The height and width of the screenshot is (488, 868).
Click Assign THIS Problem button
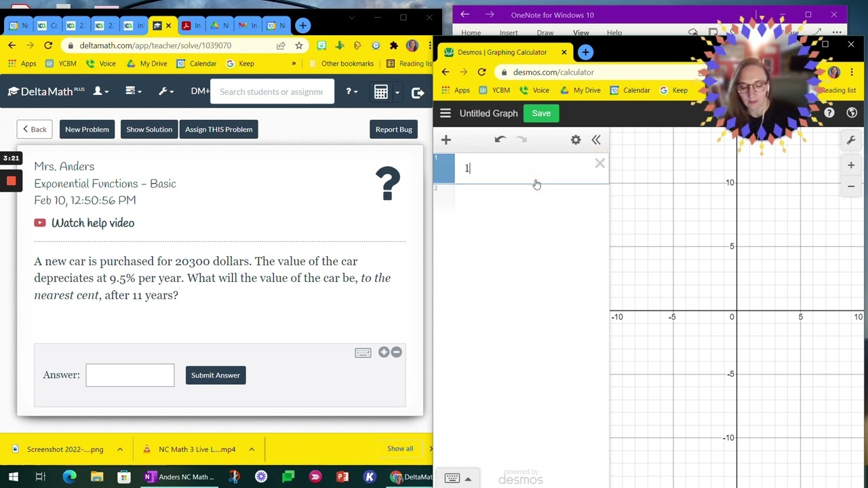click(x=218, y=129)
